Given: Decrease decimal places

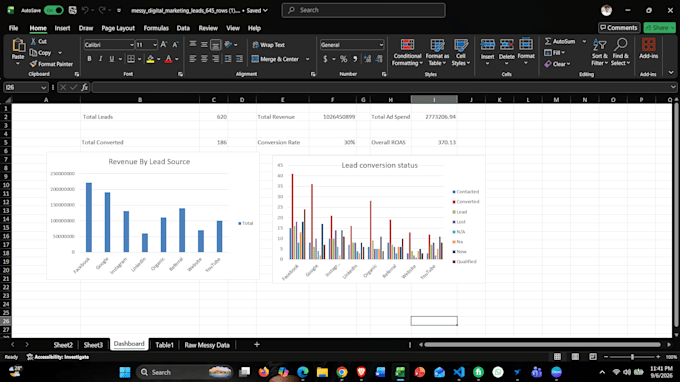Looking at the screenshot, I should [379, 59].
